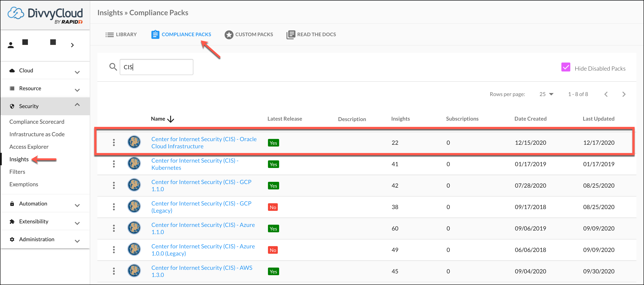The width and height of the screenshot is (644, 285).
Task: Click the search magnifier icon
Action: coord(113,67)
